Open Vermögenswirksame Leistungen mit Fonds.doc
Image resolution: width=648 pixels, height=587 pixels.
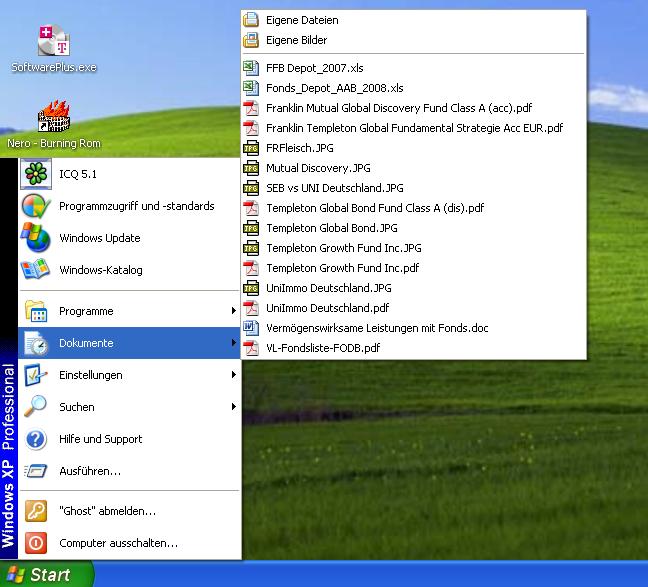pyautogui.click(x=376, y=328)
